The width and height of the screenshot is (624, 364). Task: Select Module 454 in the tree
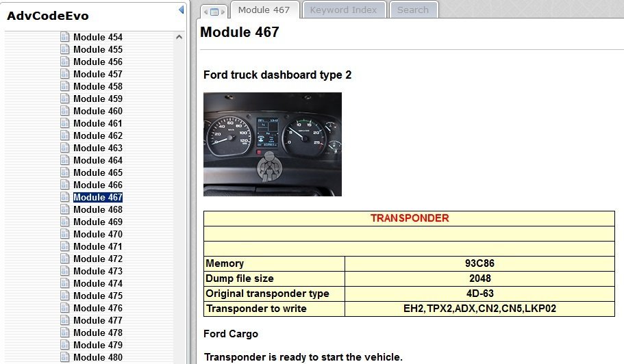(98, 37)
